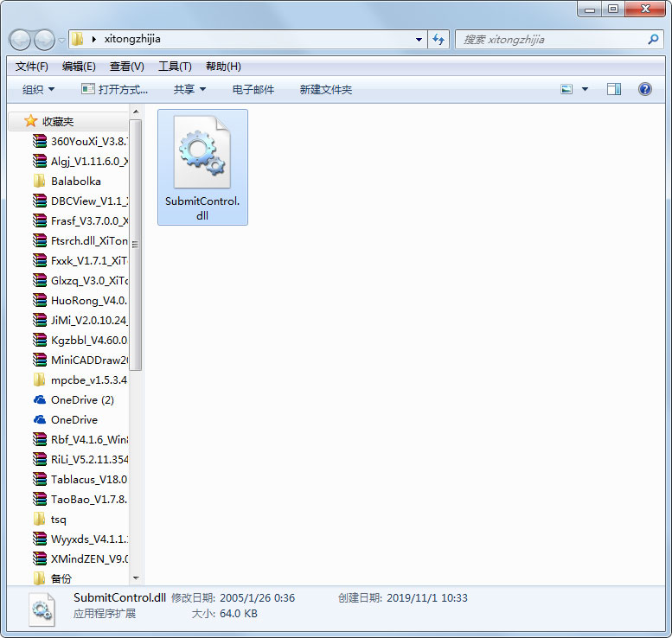Select RiLi_V5.2.11.354 in sidebar
Screen dimensions: 672x638
point(80,459)
